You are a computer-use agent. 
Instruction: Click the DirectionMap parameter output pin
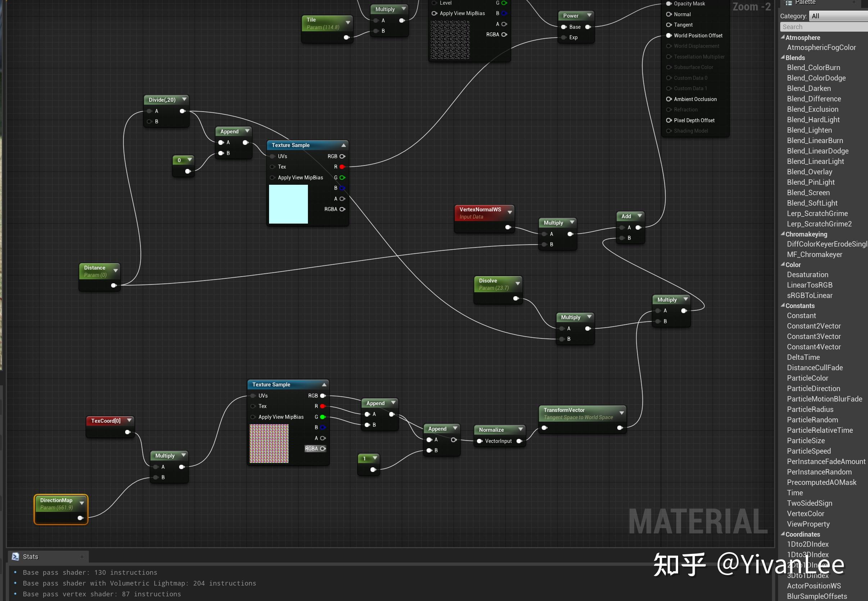80,518
